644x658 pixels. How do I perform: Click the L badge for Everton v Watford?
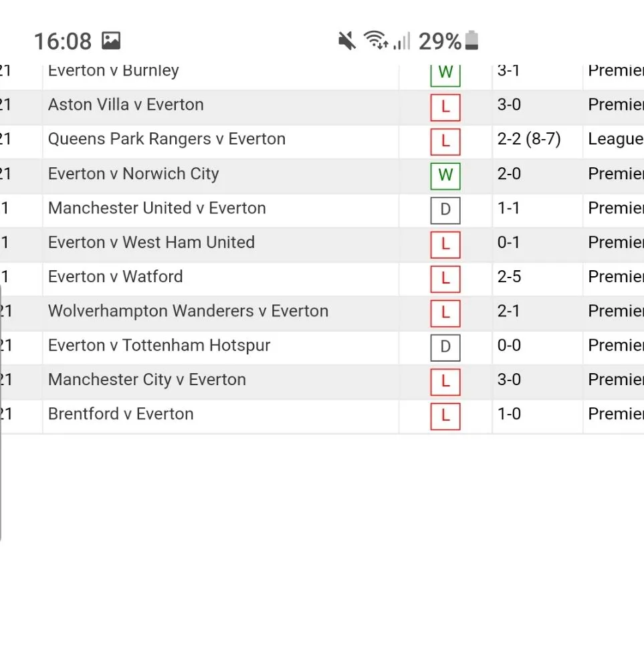(x=445, y=278)
